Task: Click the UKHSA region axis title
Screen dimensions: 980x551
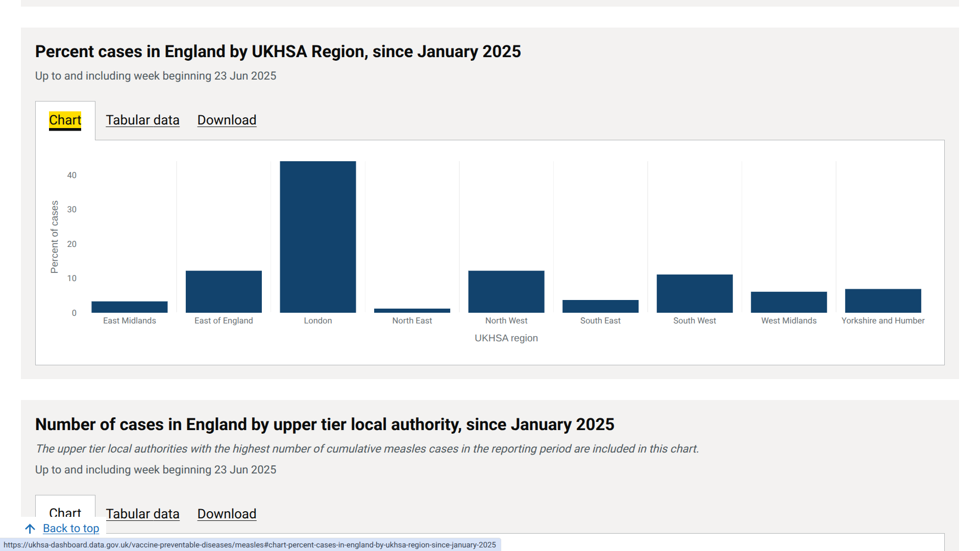Action: tap(506, 338)
